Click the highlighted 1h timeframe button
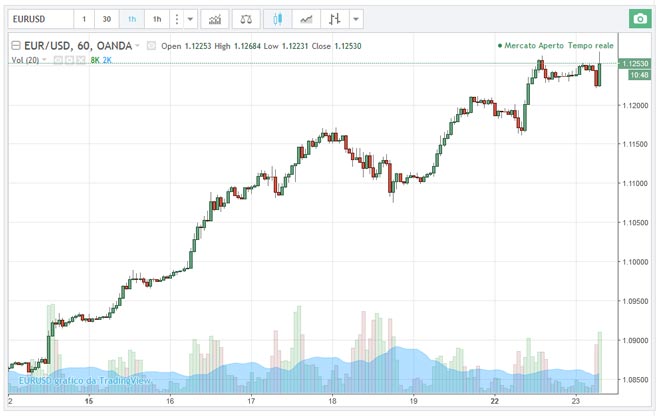This screenshot has height=416, width=660. 131,19
